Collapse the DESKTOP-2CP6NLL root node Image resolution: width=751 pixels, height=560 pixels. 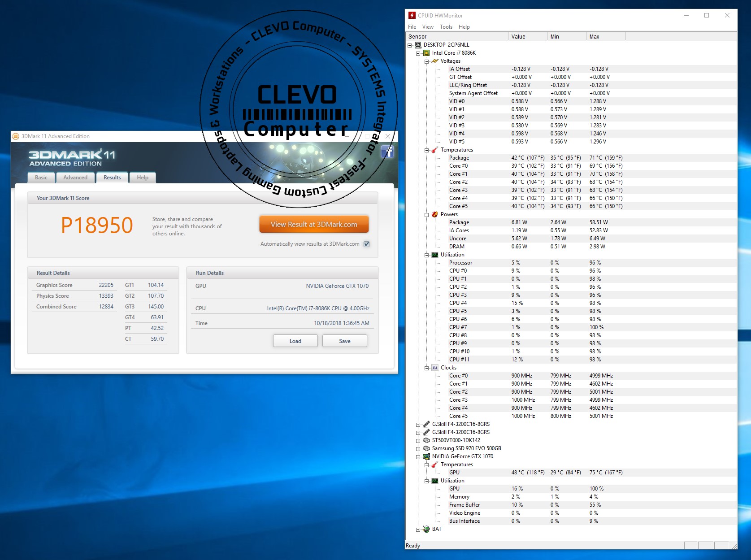410,45
